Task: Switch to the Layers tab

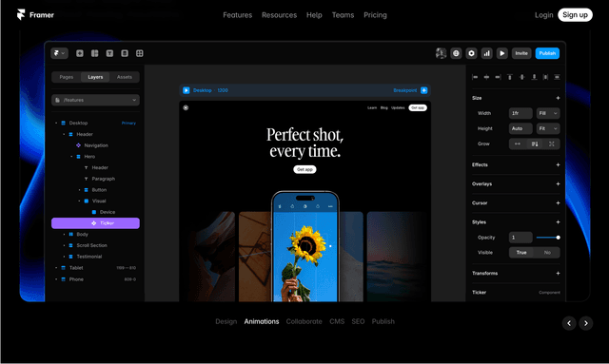Action: [x=95, y=77]
